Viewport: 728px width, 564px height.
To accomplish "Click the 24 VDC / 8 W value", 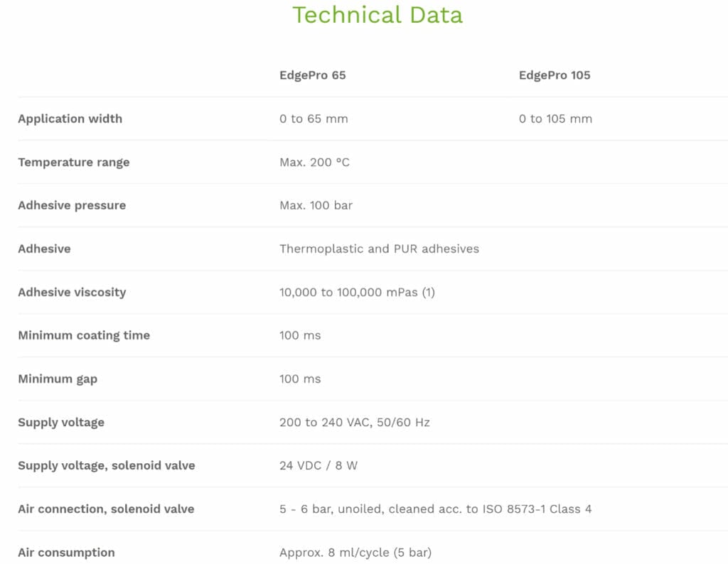I will [x=318, y=465].
